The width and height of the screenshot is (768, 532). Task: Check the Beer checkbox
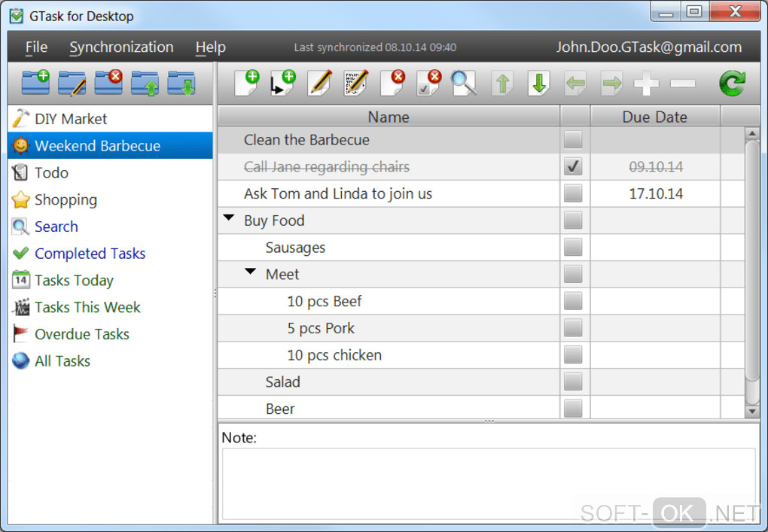click(x=573, y=408)
